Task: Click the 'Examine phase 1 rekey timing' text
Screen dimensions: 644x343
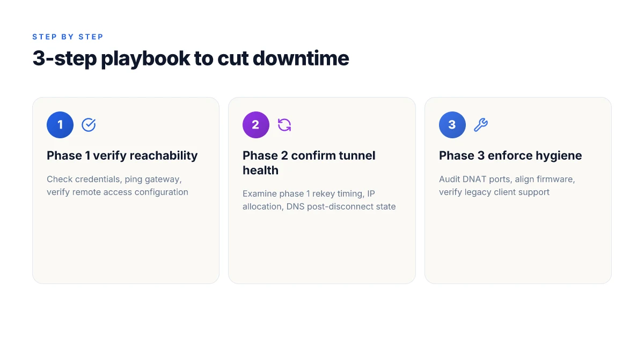Action: click(301, 194)
